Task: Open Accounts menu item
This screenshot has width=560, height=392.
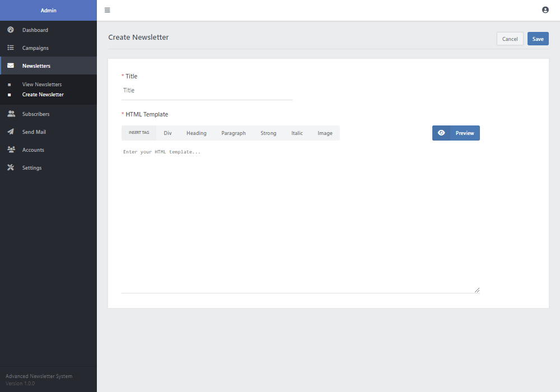Action: (x=48, y=150)
